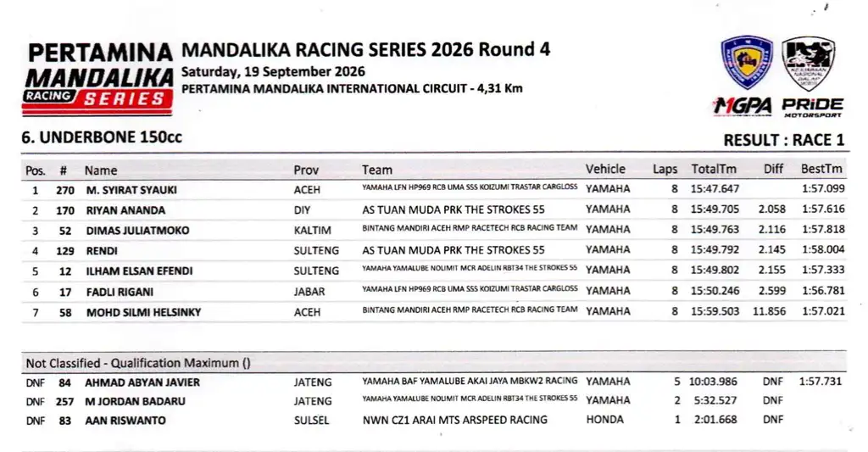Select the TotalTm column header
This screenshot has width=868, height=452.
click(714, 169)
